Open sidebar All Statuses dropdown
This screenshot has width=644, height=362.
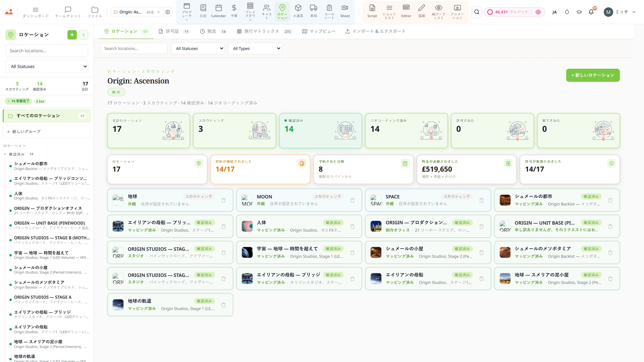(x=47, y=67)
